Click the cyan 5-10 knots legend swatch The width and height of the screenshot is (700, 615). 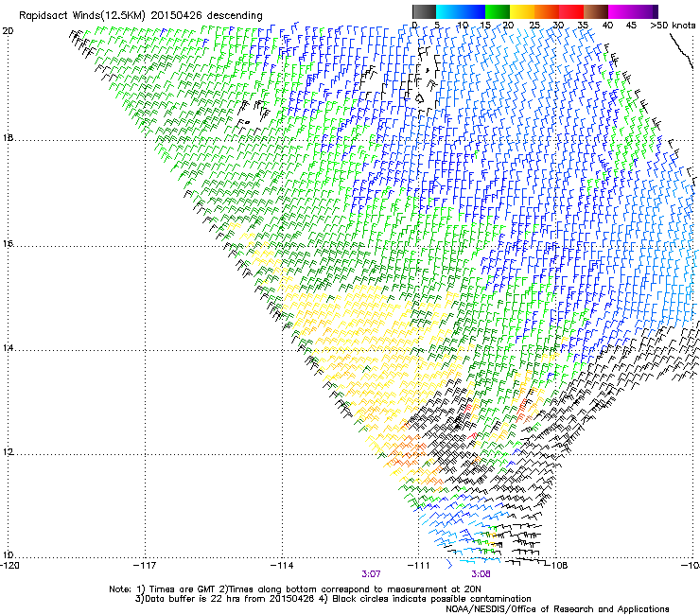click(x=448, y=11)
